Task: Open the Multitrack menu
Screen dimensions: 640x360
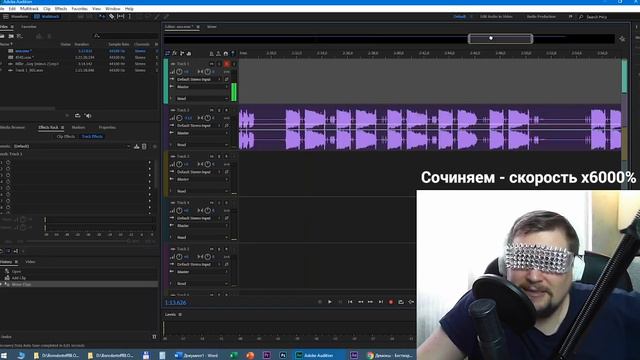Action: [x=29, y=9]
